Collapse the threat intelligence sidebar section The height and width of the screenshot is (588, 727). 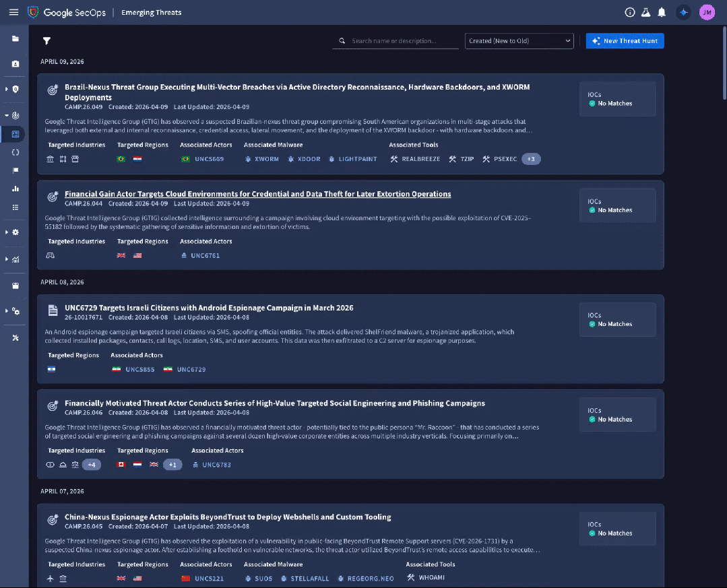[x=7, y=115]
